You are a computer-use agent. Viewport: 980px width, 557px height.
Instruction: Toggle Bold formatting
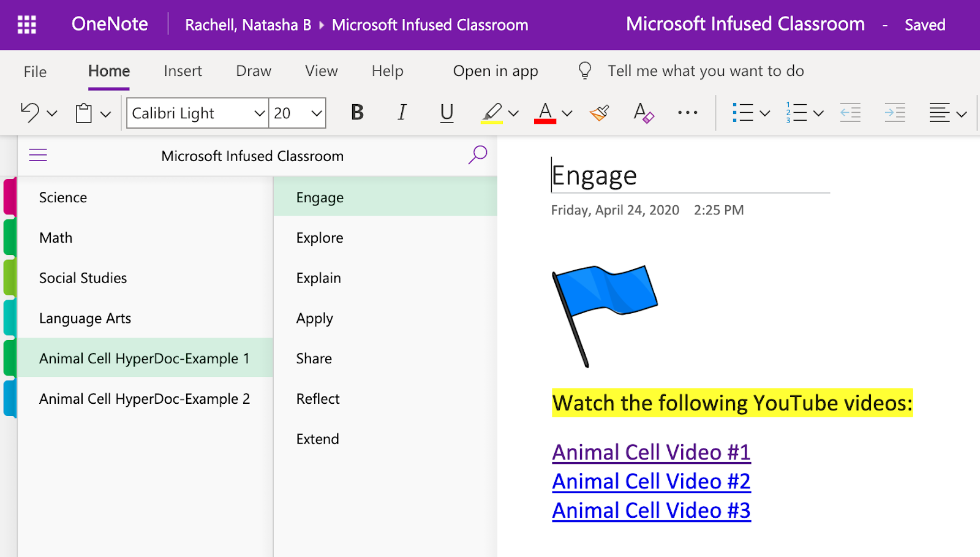coord(357,113)
